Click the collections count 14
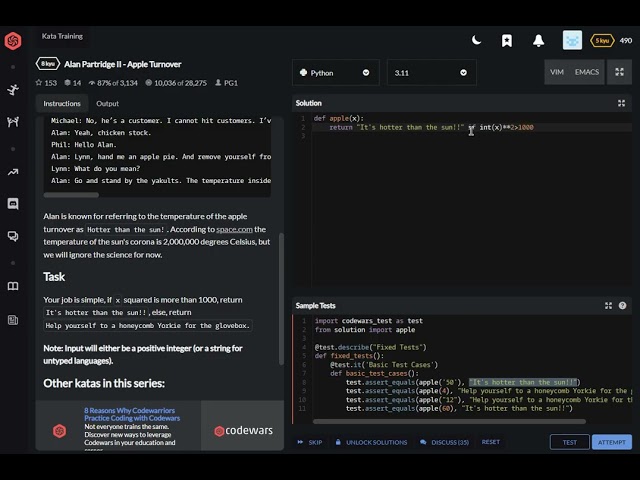640x480 pixels. (73, 83)
